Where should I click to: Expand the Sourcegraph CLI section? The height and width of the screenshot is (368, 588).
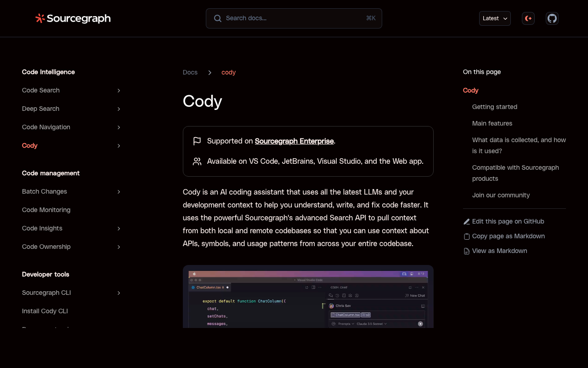[x=119, y=293]
